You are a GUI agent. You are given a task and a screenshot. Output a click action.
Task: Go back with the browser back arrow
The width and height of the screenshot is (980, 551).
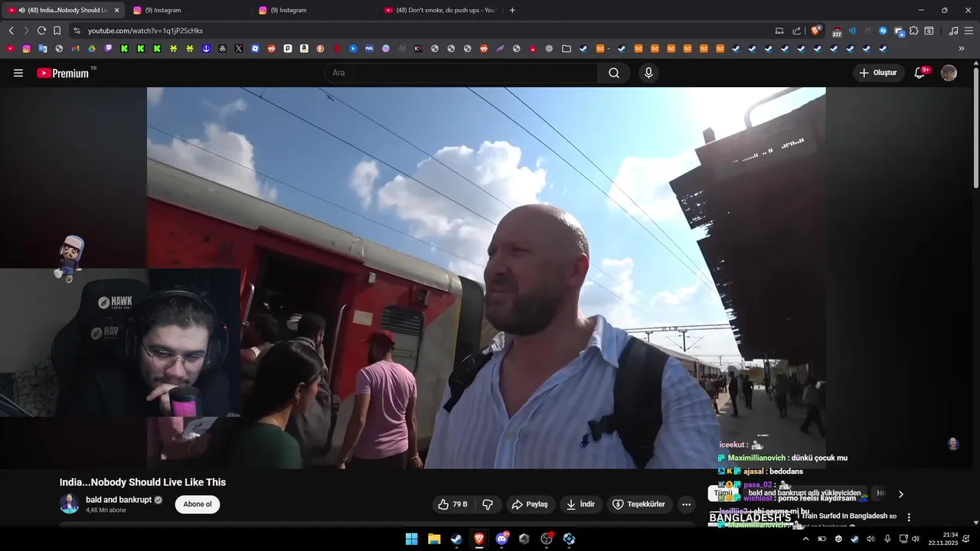coord(11,31)
